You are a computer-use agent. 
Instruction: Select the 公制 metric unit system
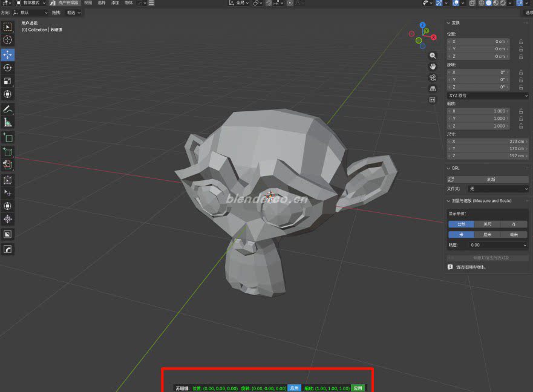[x=461, y=224]
